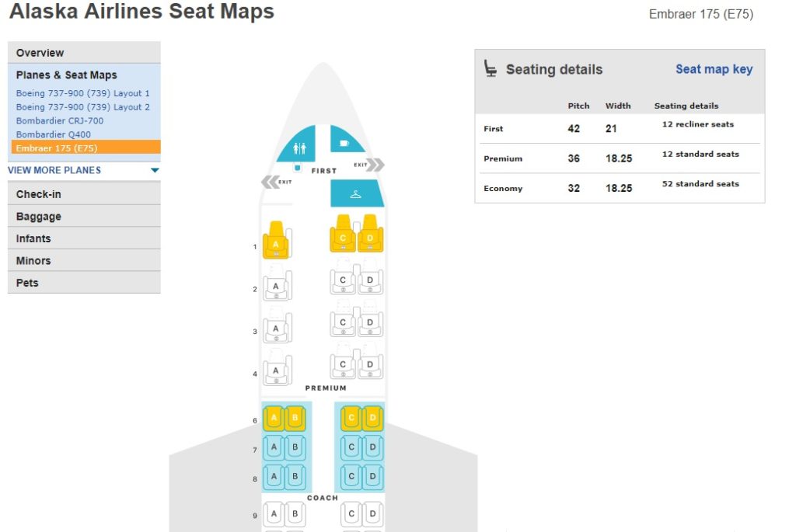Image resolution: width=796 pixels, height=532 pixels.
Task: Click the seat icon beside Seating details
Action: (491, 69)
